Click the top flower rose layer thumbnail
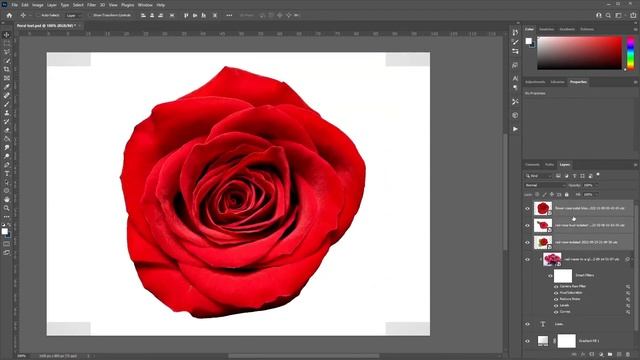Viewport: 640px width, 360px height. 543,209
